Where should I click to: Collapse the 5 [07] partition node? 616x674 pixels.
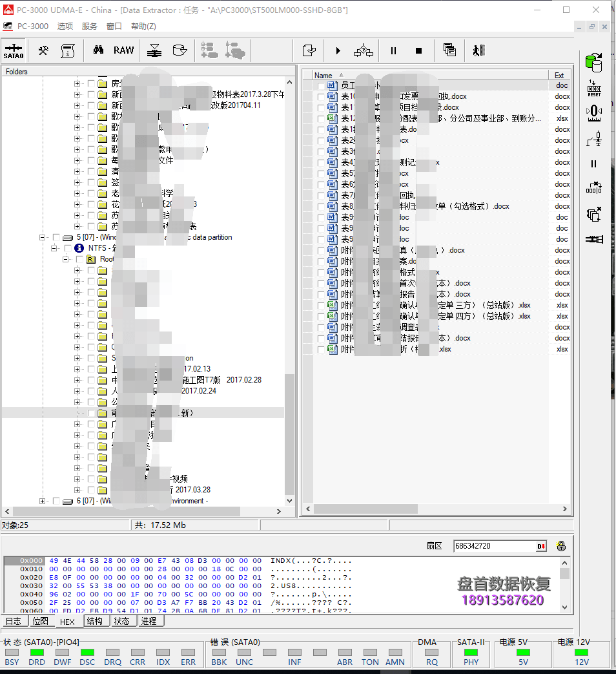[42, 237]
